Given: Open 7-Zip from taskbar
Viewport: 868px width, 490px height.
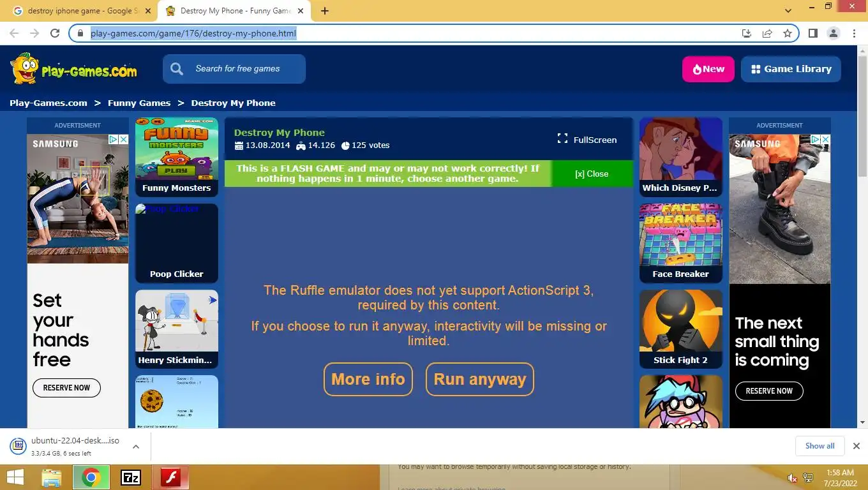Looking at the screenshot, I should [x=131, y=477].
